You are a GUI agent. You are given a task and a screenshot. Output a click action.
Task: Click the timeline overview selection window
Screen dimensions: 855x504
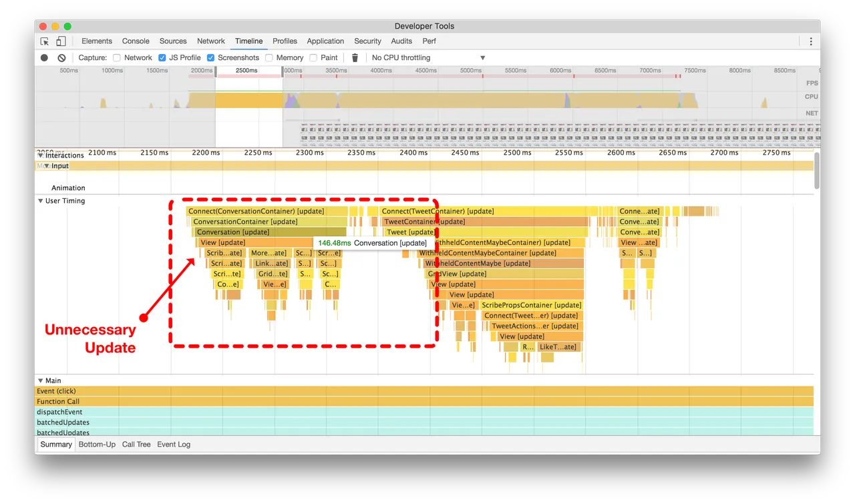[x=249, y=107]
